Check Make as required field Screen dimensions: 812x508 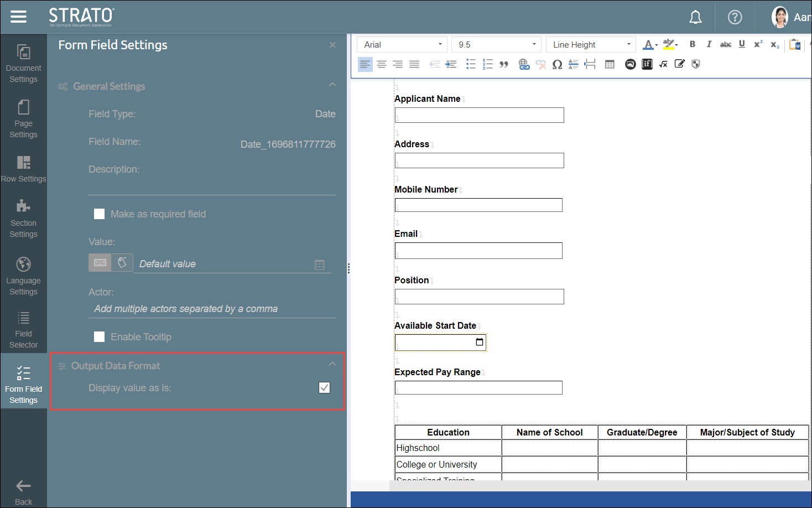click(x=100, y=214)
